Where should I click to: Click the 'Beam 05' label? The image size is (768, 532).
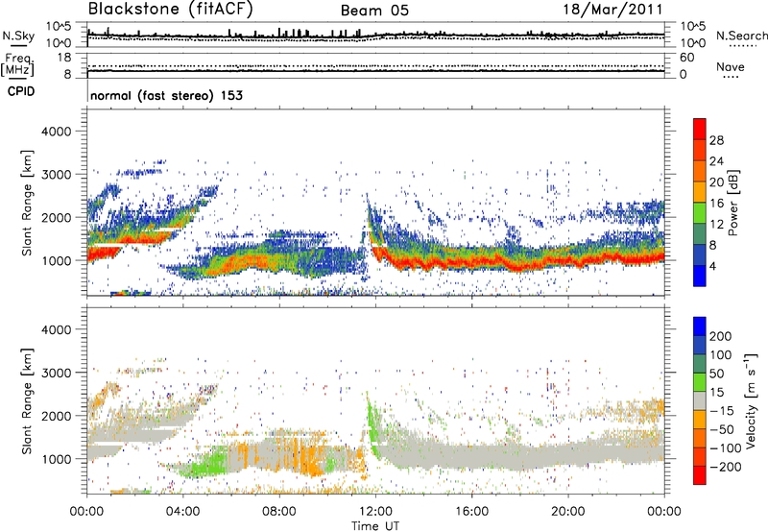pos(374,11)
